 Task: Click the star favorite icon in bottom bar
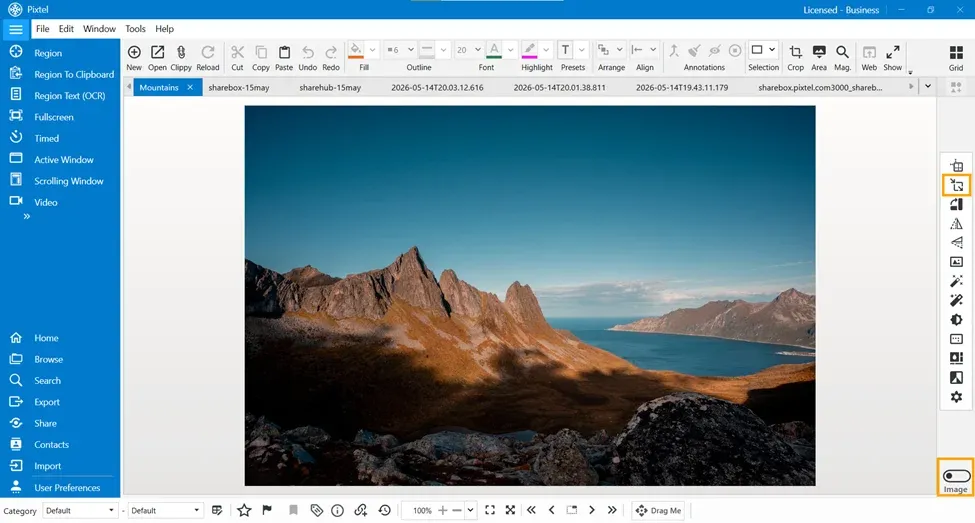point(244,511)
